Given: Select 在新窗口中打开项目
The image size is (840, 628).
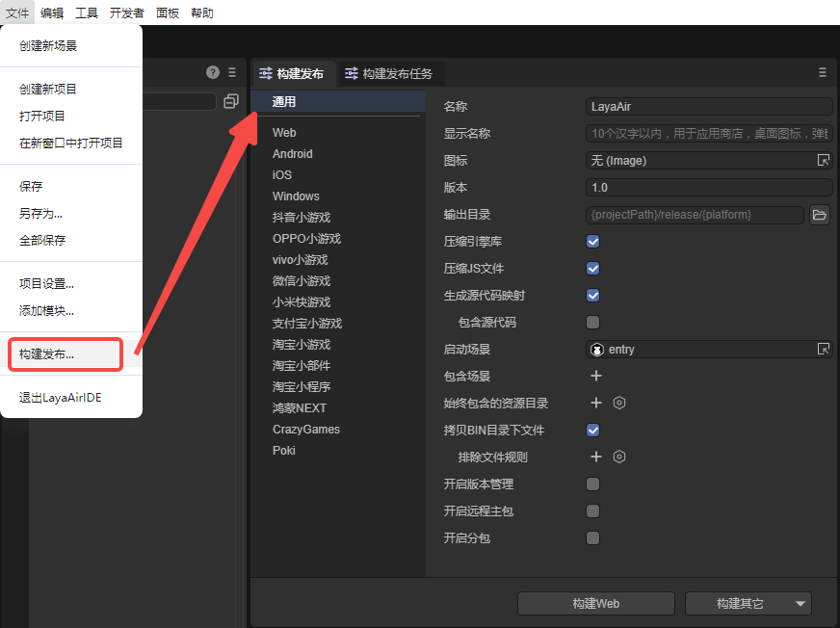Looking at the screenshot, I should pyautogui.click(x=71, y=144).
